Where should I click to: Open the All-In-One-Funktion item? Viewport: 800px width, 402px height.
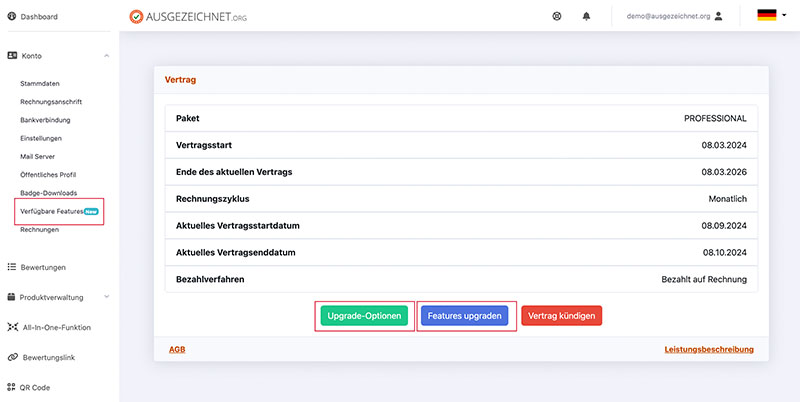pos(55,327)
